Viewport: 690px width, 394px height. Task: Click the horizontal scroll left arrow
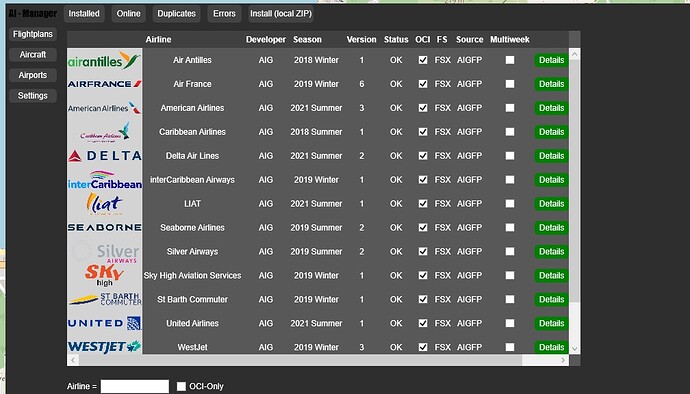point(73,360)
